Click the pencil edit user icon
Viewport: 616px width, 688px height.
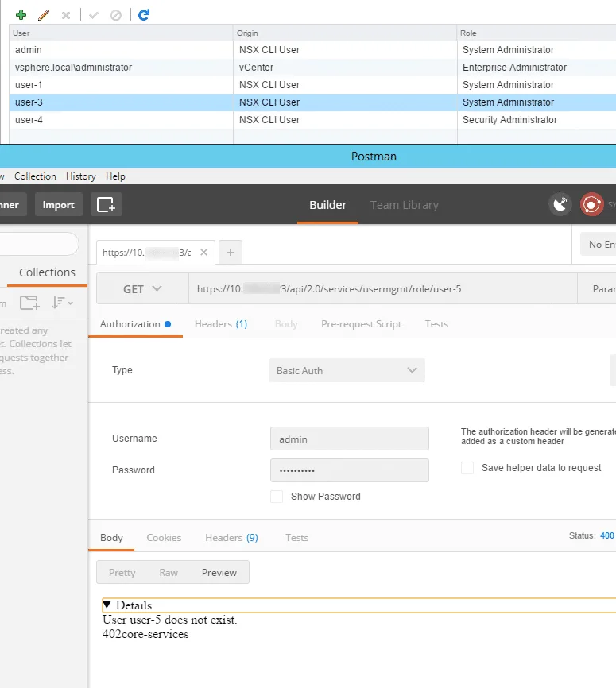44,14
